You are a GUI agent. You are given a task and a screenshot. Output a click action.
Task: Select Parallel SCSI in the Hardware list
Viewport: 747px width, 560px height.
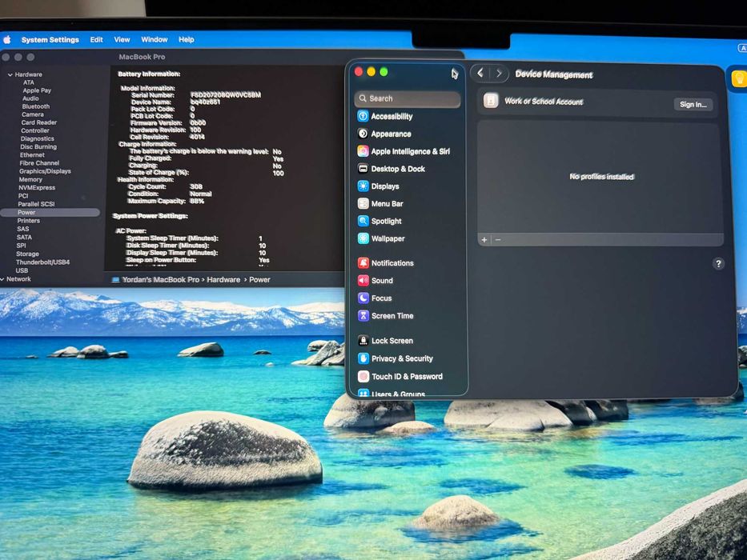36,204
